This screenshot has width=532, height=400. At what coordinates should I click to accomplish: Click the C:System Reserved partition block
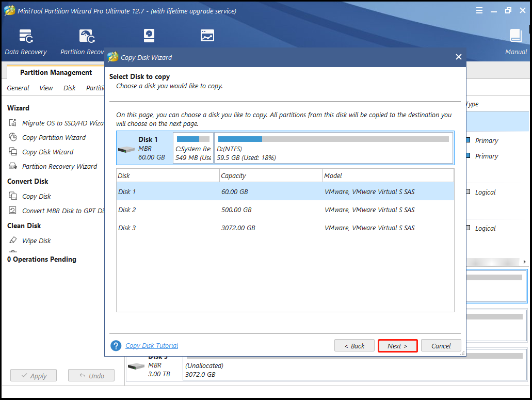(x=193, y=148)
